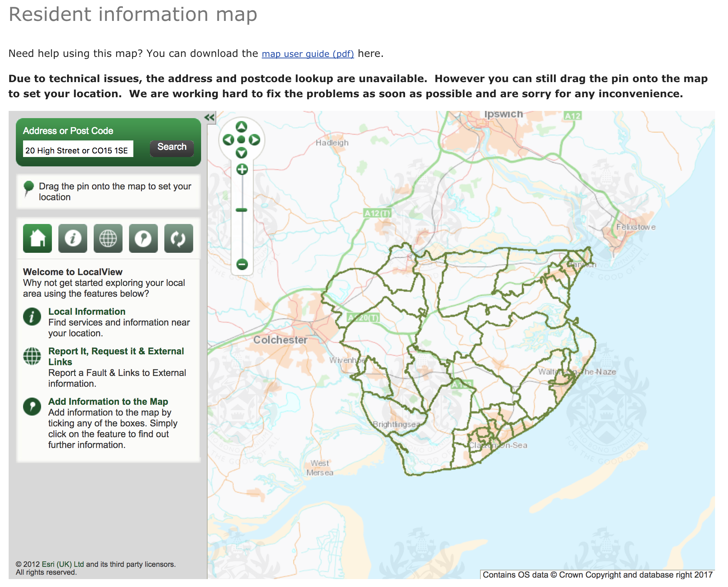Open the Local Information heading link
Viewport: 728px width, 587px height.
pos(87,312)
